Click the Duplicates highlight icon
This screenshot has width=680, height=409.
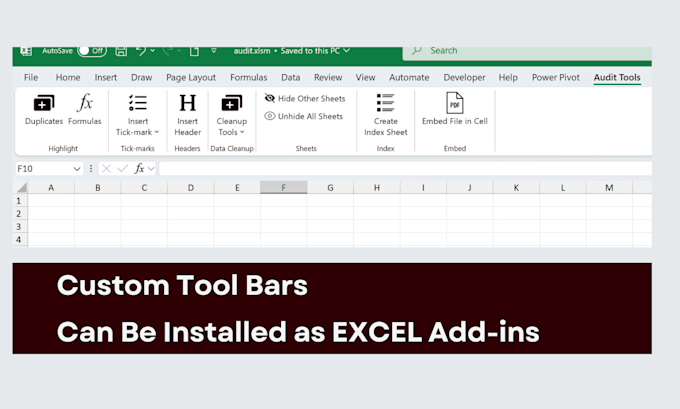(44, 103)
